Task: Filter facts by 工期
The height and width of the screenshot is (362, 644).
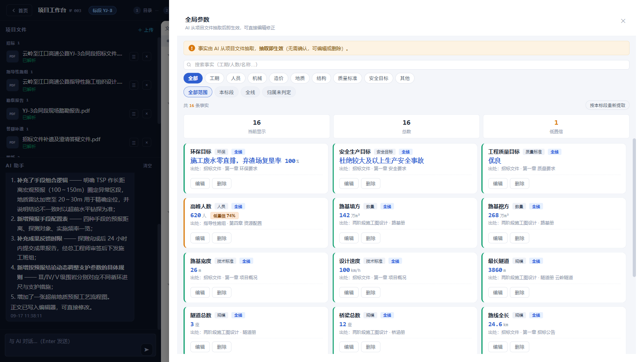Action: coord(215,78)
